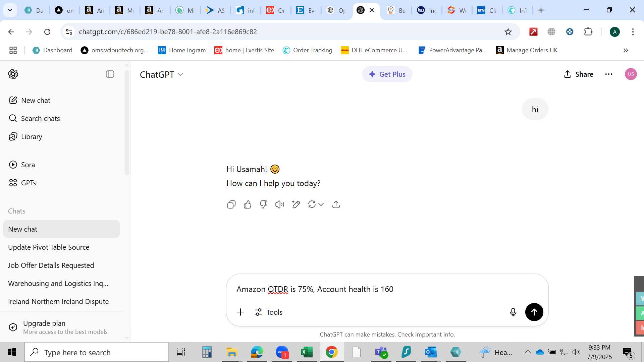Click the Get Plus button
This screenshot has height=362, width=644.
coord(387,74)
